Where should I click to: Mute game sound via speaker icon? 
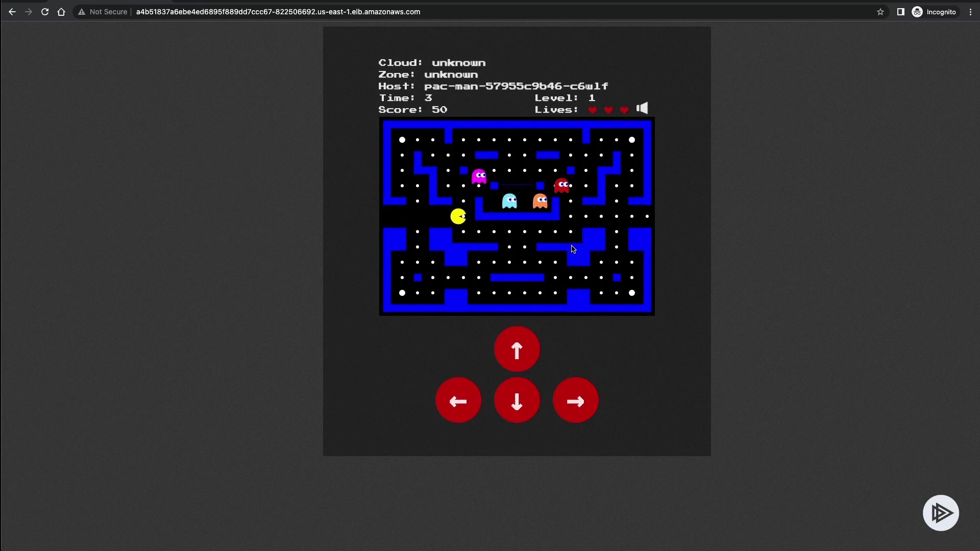click(642, 108)
